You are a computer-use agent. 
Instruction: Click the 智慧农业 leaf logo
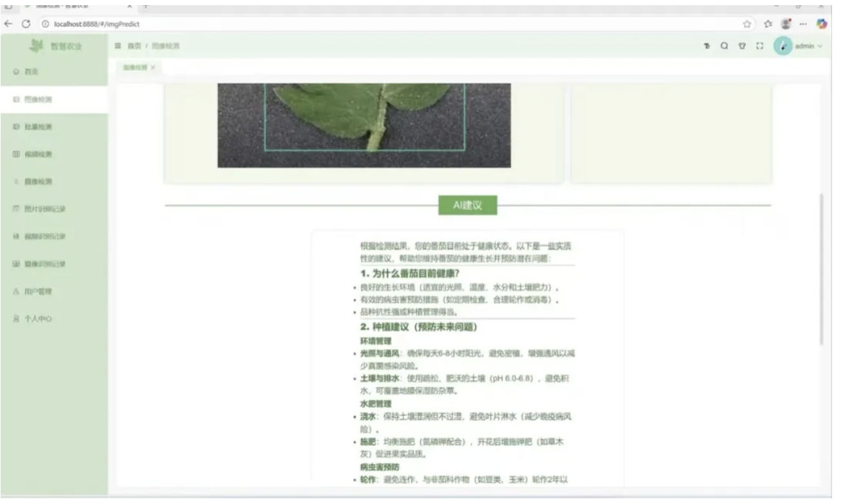(x=35, y=46)
